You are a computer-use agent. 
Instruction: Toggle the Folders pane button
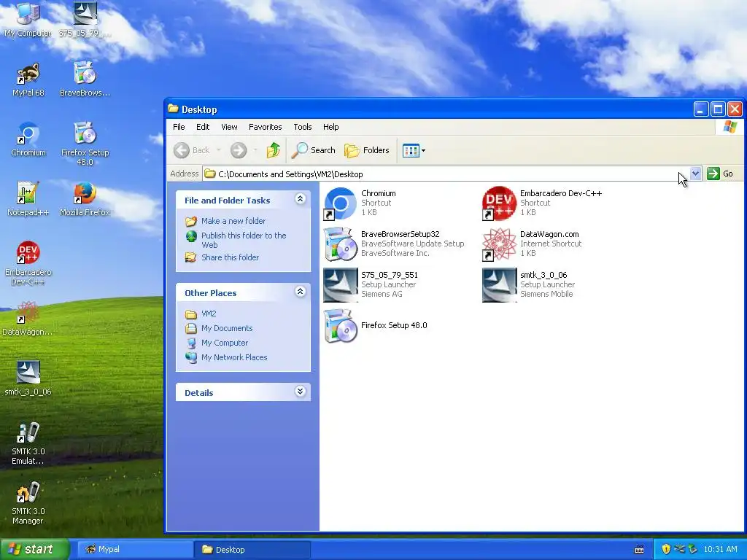(x=367, y=150)
